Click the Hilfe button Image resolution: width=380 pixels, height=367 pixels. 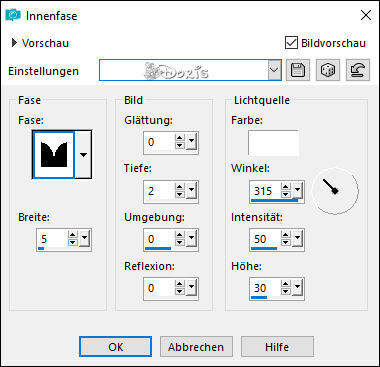click(277, 347)
